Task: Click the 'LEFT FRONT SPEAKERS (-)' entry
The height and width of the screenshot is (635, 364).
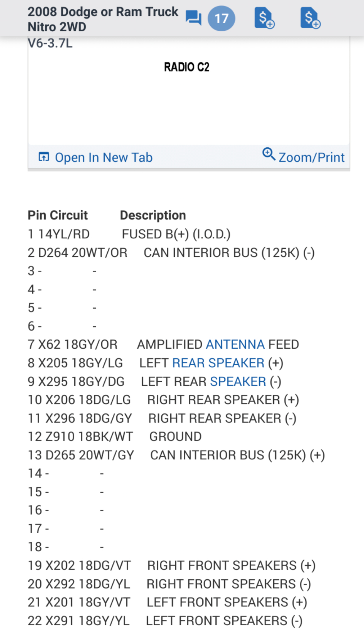Action: (x=224, y=621)
